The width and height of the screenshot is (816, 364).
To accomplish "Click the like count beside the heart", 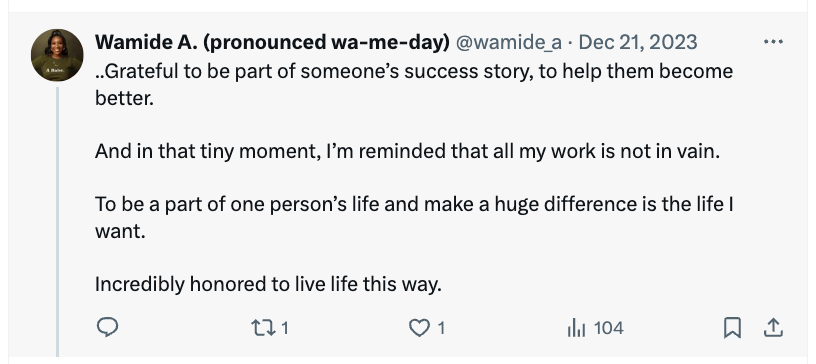I will click(x=441, y=328).
